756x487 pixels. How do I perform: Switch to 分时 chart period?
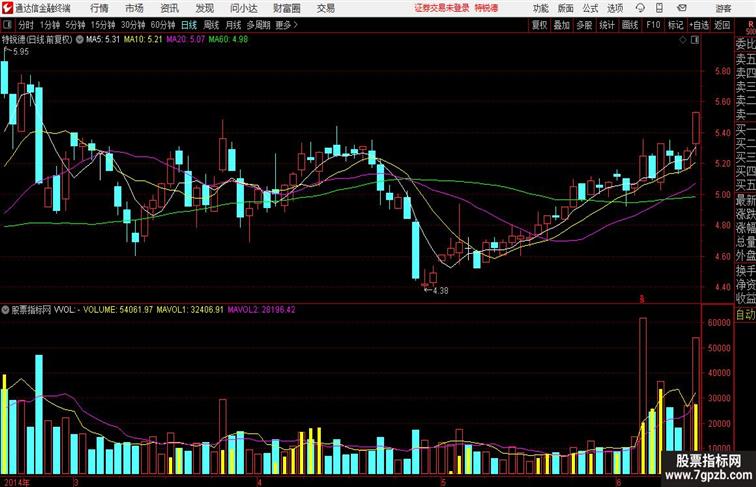click(26, 25)
